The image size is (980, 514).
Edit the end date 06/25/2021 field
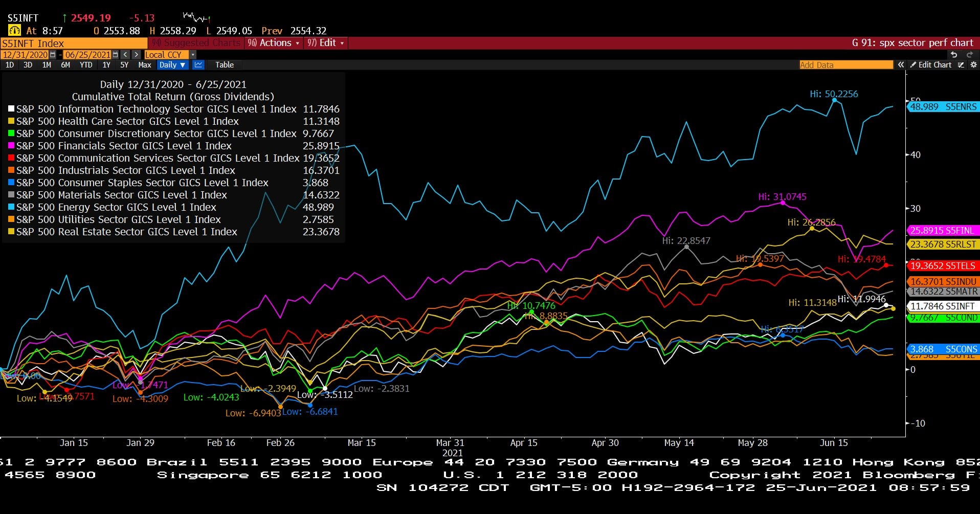click(x=87, y=55)
